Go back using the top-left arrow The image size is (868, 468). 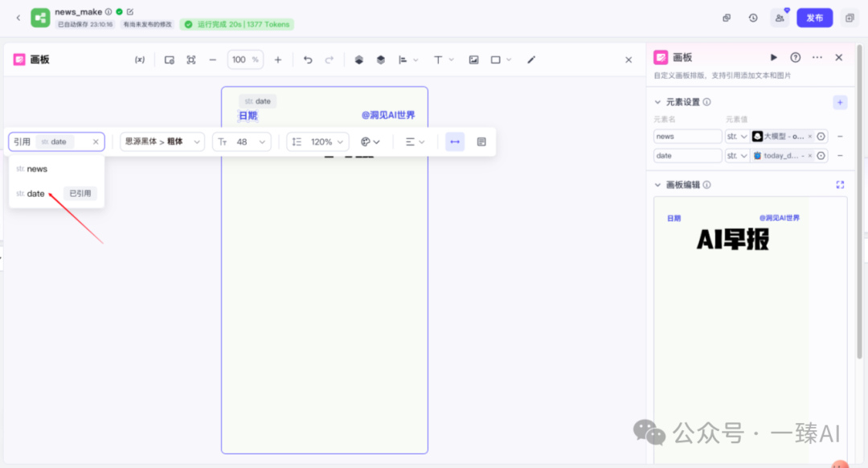point(18,18)
